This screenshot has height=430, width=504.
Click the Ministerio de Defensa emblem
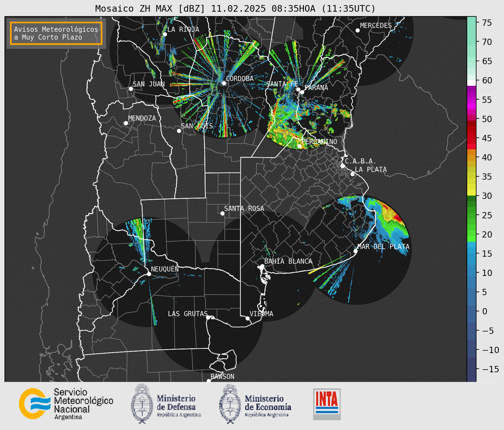[x=142, y=404]
